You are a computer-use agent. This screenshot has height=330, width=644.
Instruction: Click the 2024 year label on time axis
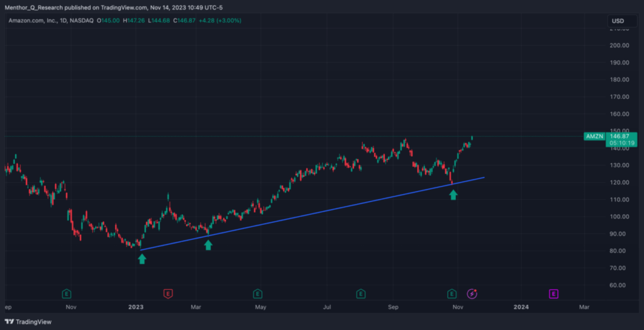pyautogui.click(x=521, y=307)
